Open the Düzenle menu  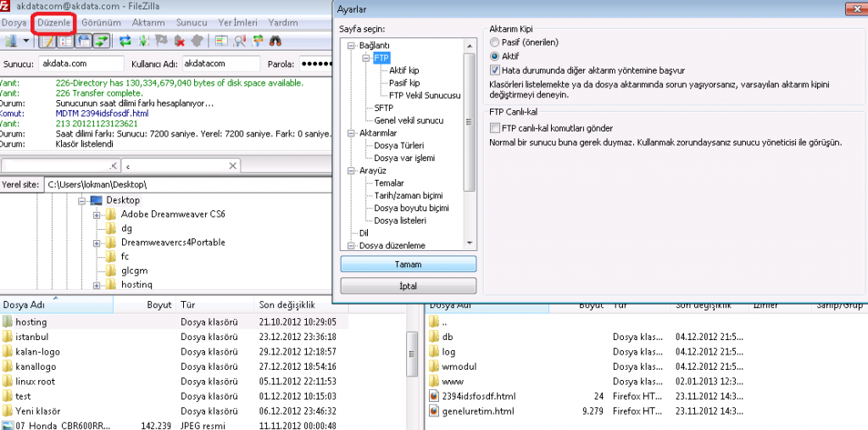[53, 23]
